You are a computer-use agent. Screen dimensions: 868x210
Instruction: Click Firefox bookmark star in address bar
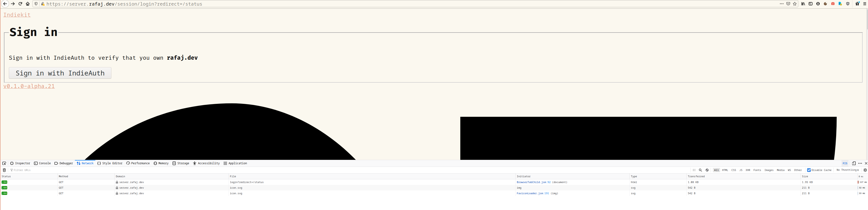pos(795,4)
